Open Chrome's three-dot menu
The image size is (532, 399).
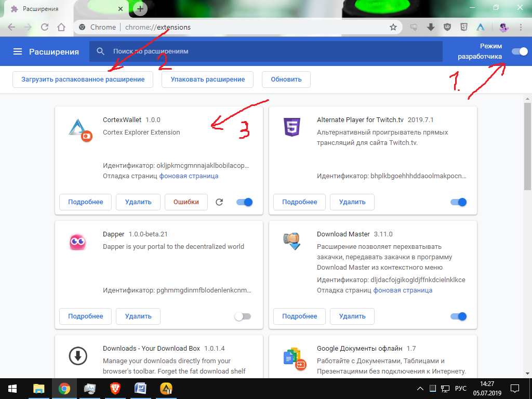coord(521,27)
